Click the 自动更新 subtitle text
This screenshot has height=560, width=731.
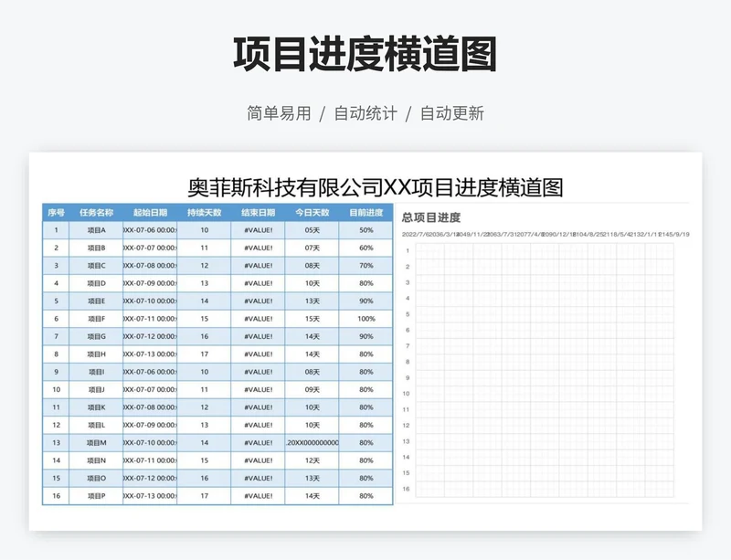click(451, 113)
